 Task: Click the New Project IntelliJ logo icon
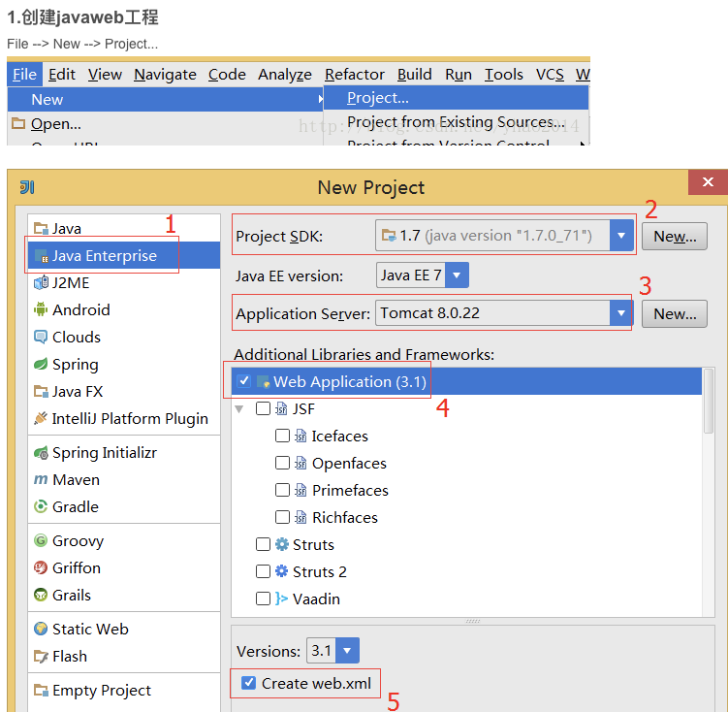(x=27, y=187)
